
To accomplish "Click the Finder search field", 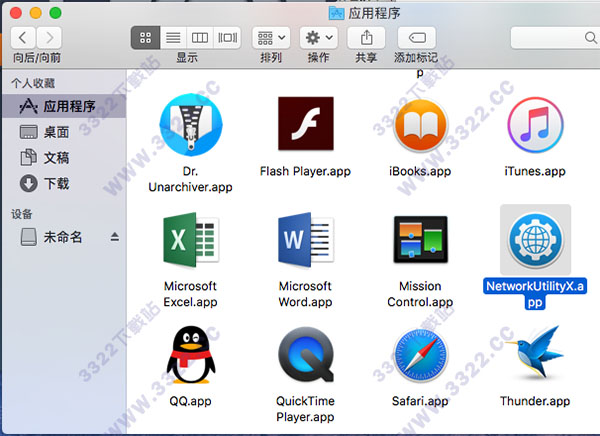I will pyautogui.click(x=555, y=38).
